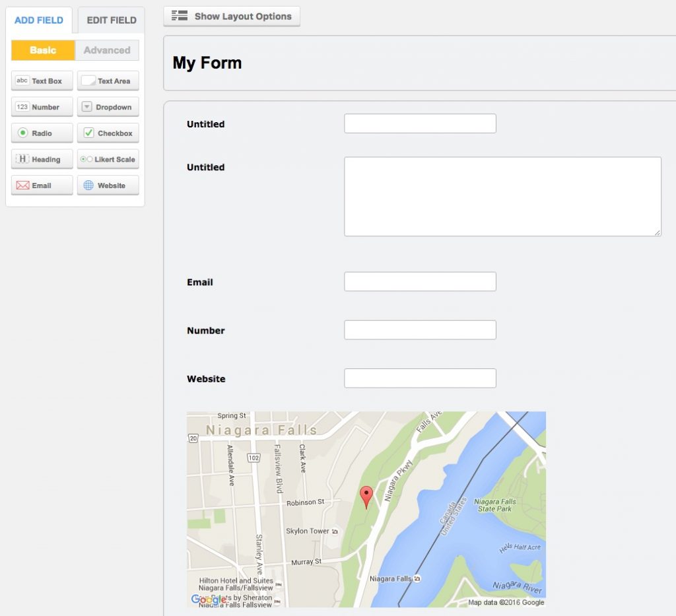Add an Email field from the sidebar
676x616 pixels.
click(x=42, y=186)
